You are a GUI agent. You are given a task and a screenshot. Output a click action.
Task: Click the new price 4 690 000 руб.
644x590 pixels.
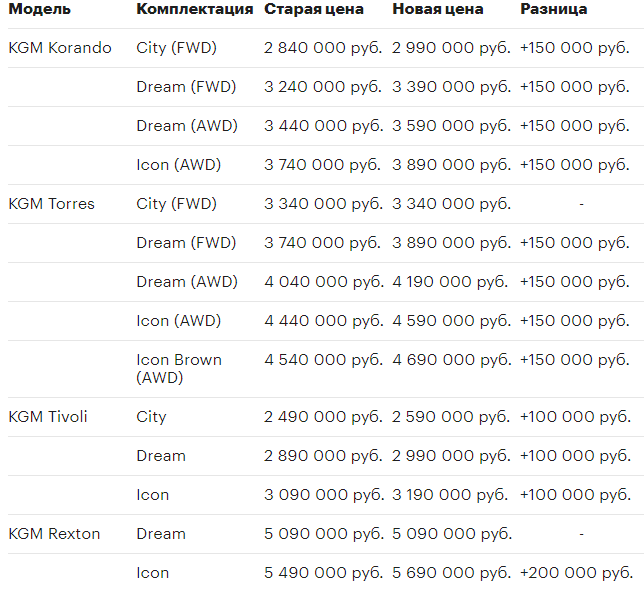[x=451, y=360]
